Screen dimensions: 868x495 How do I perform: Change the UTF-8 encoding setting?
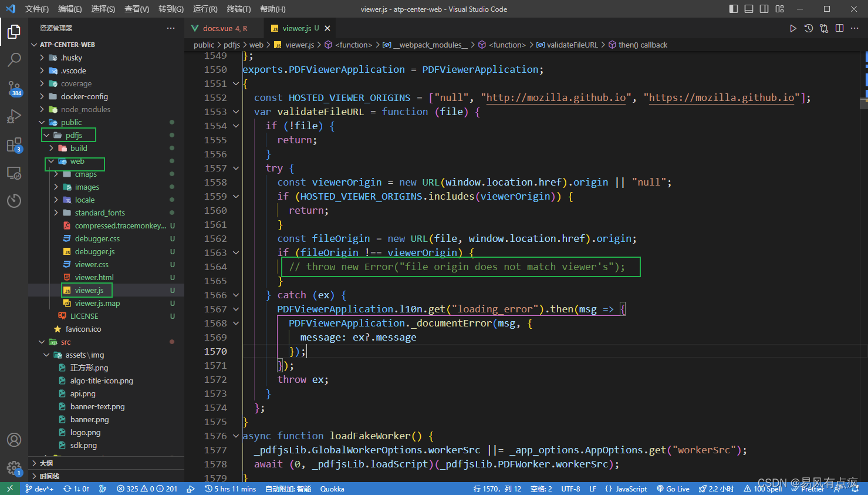[x=570, y=489]
